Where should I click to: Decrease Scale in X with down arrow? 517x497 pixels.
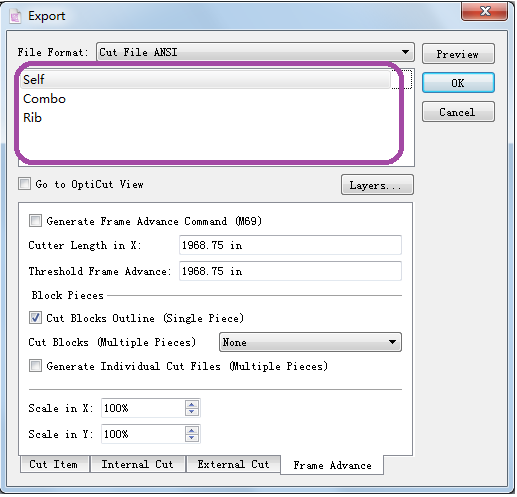tap(192, 412)
